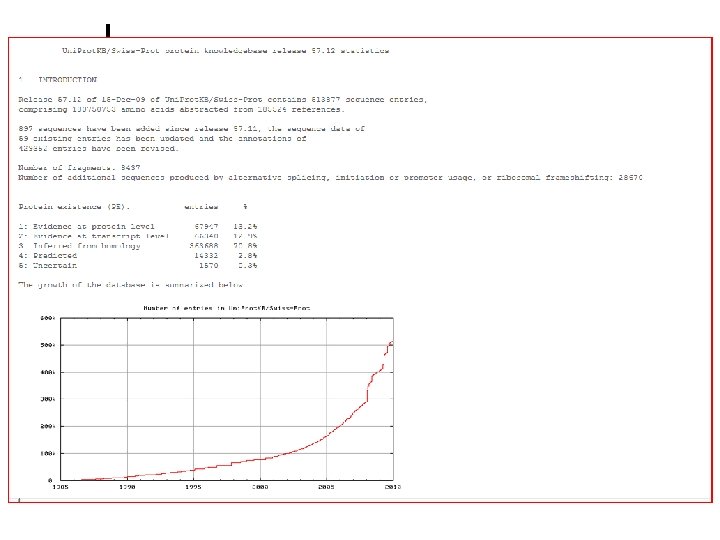Image resolution: width=720 pixels, height=540 pixels.
Task: Click the 1990 label on the chart's horizontal axis
Action: [x=127, y=487]
